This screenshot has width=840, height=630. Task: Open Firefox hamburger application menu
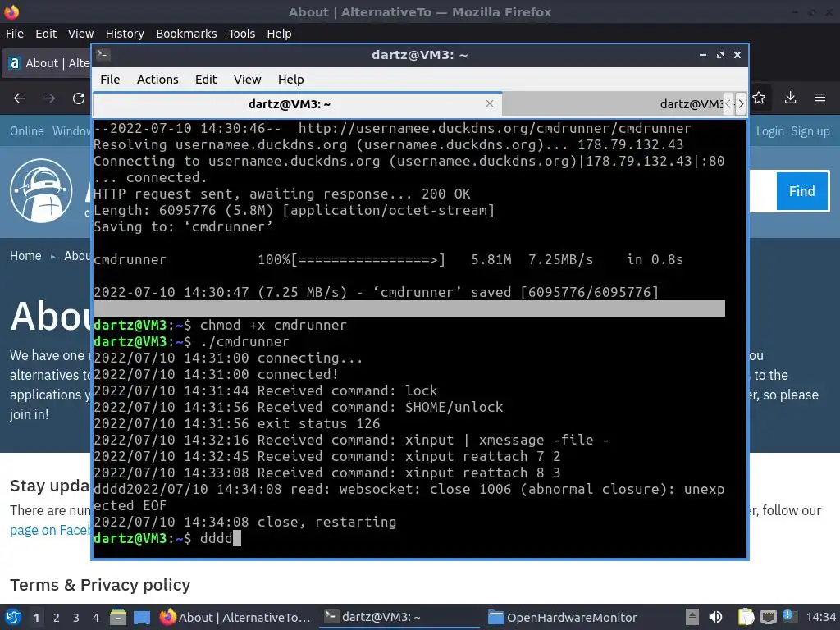click(820, 98)
